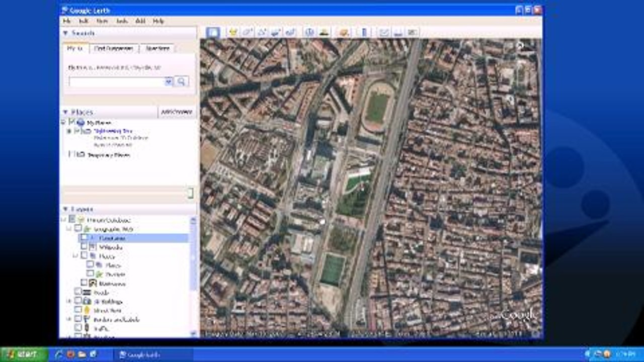Select the Add Path tool

[x=262, y=32]
